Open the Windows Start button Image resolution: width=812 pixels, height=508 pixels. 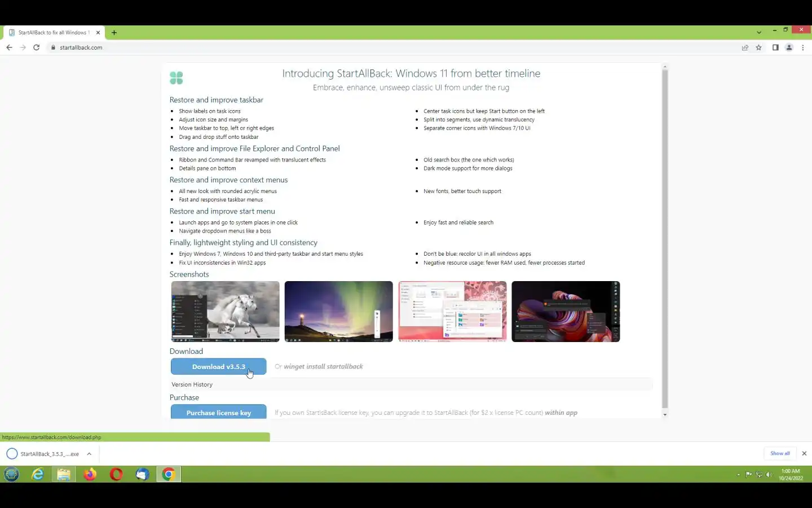coord(12,474)
